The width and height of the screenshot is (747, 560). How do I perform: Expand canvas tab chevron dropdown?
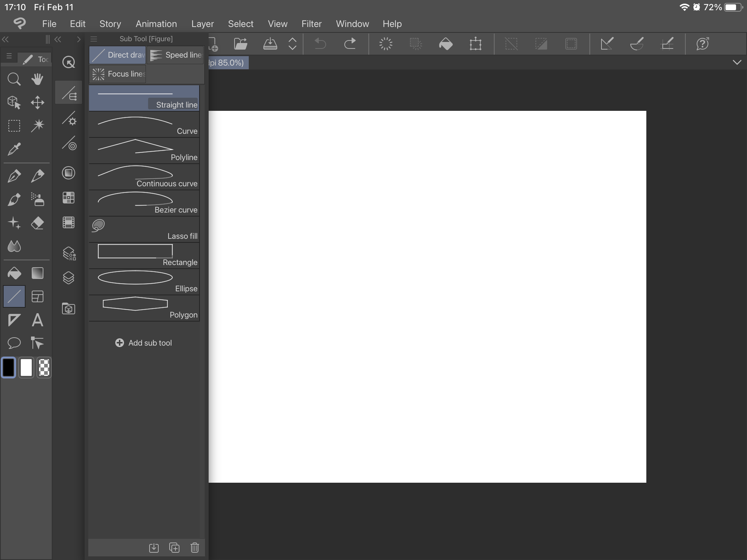click(737, 62)
